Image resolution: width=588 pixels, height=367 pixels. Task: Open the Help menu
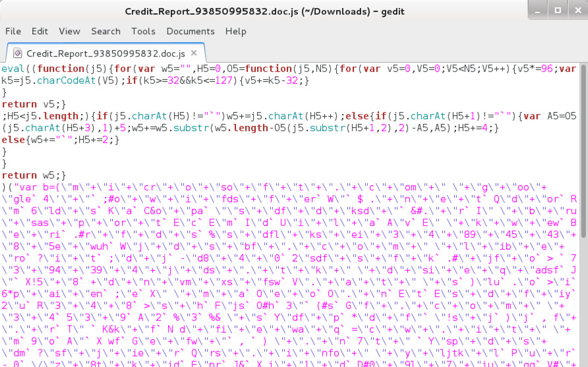pos(235,31)
